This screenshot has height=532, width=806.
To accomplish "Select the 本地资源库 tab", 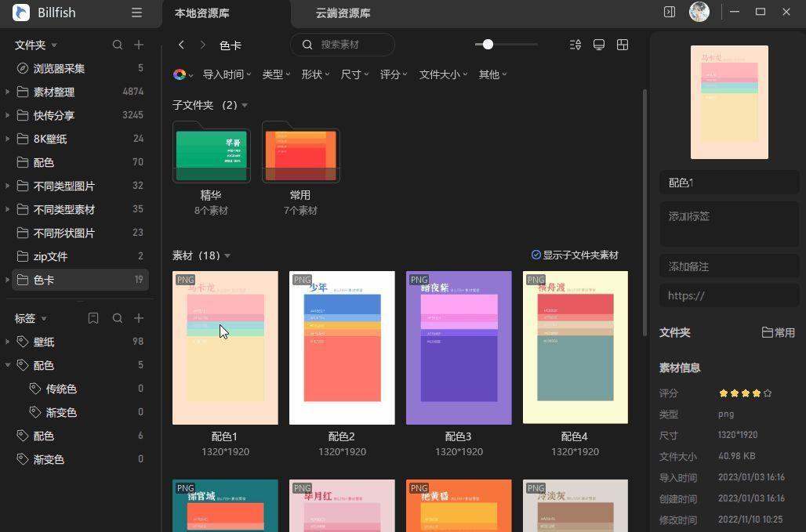I will (201, 13).
